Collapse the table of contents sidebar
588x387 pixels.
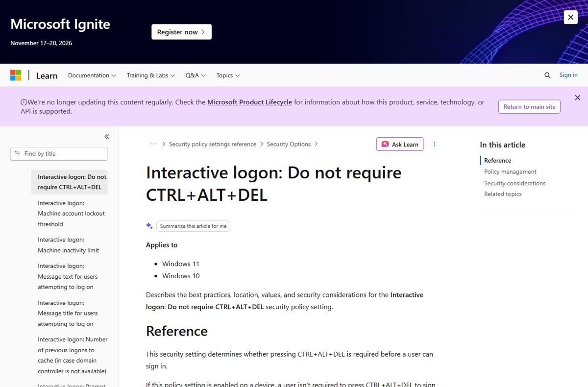107,137
